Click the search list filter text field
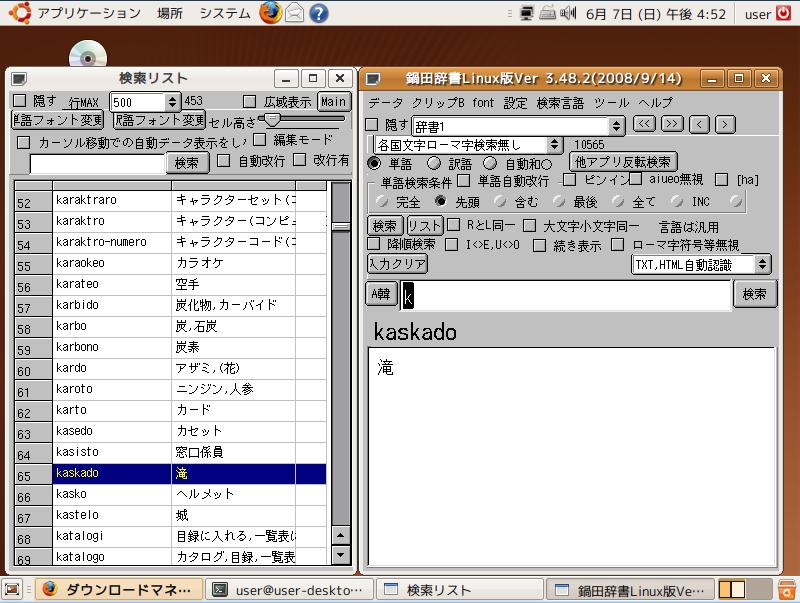 point(98,164)
